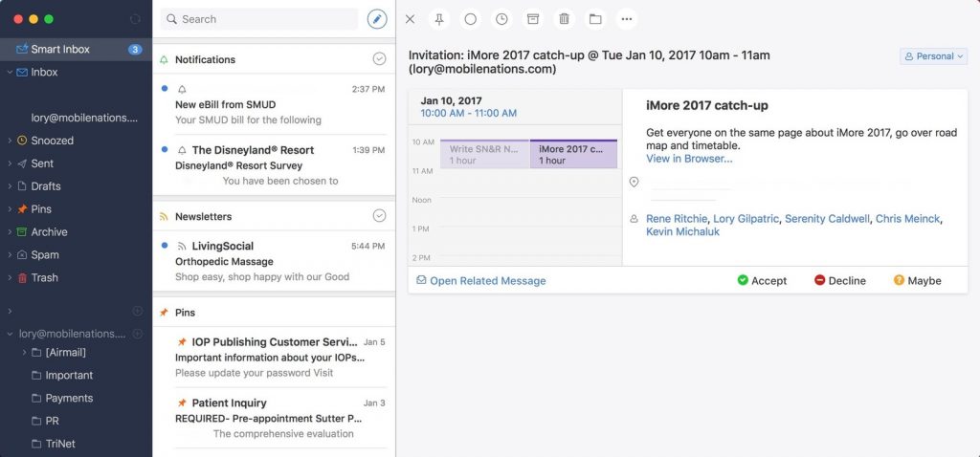Click the bell icon in Notifications header
The image size is (980, 457).
click(x=164, y=60)
